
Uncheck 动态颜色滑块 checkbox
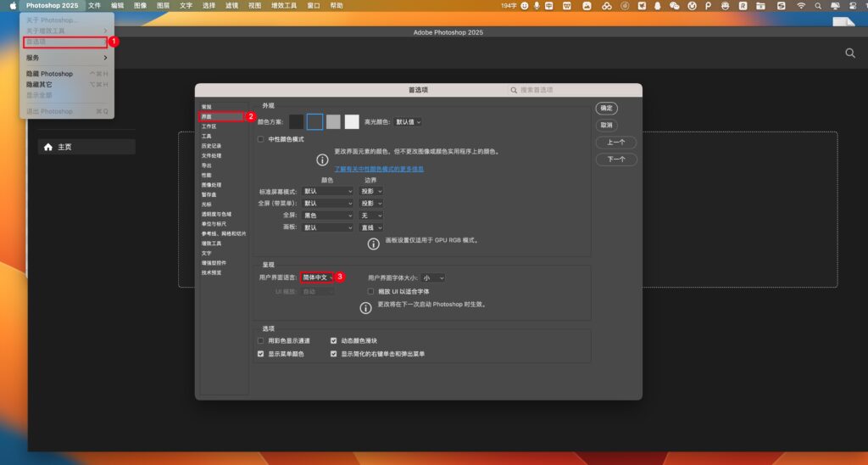[333, 341]
